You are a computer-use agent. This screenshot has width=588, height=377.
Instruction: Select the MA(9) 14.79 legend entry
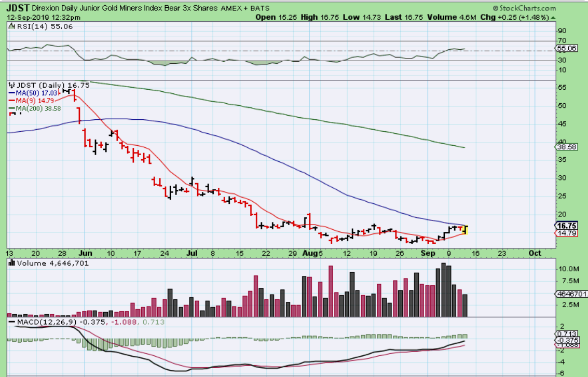(31, 101)
